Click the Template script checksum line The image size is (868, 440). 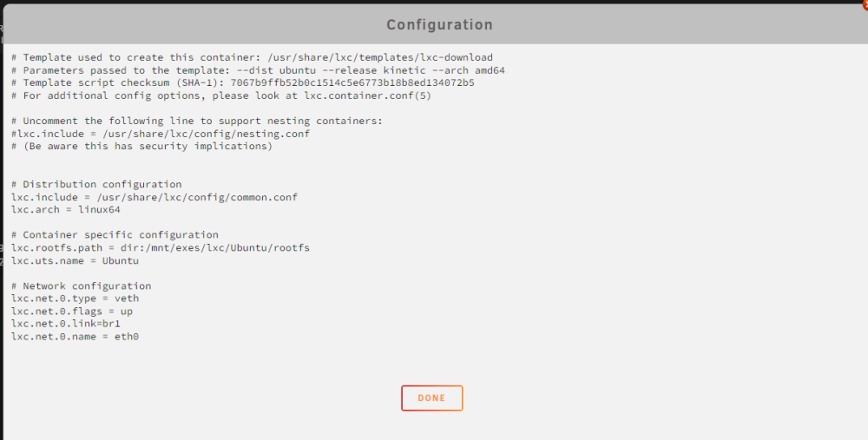[243, 83]
